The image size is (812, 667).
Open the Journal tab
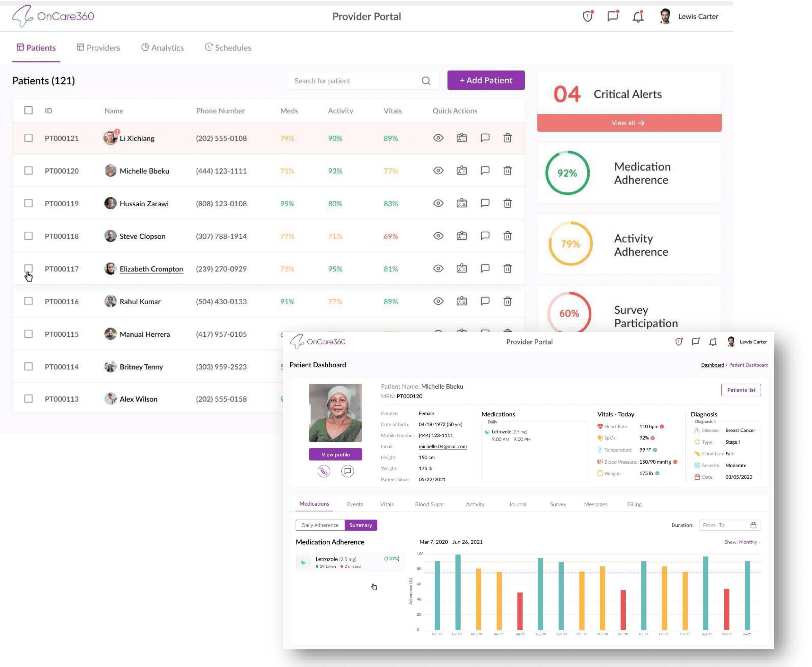click(x=517, y=504)
